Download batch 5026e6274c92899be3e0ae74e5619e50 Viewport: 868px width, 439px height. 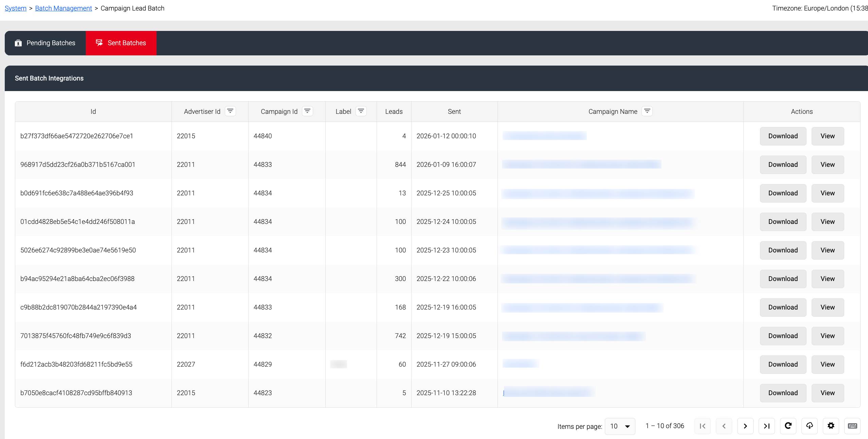pyautogui.click(x=783, y=250)
